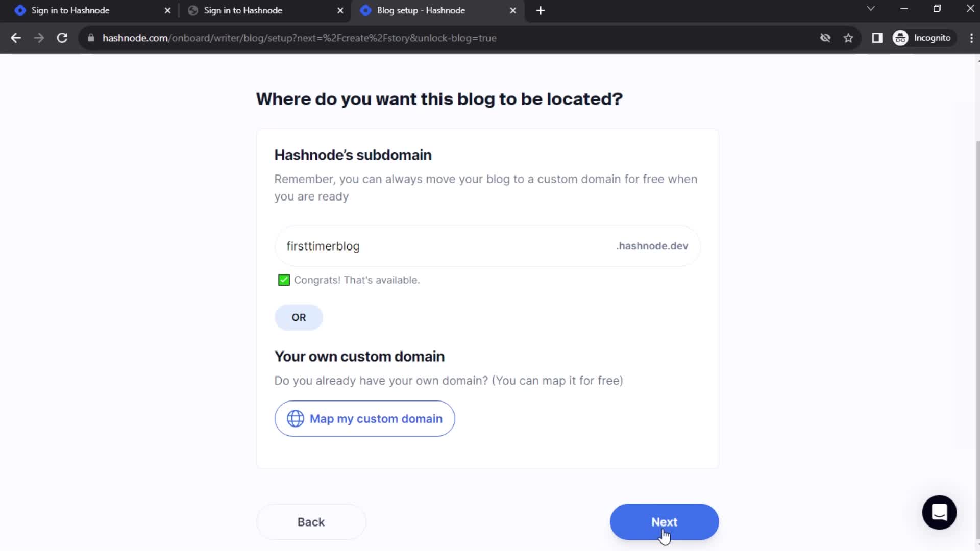The image size is (980, 551).
Task: Check the subdomain availability confirmation checkbox
Action: coord(283,280)
